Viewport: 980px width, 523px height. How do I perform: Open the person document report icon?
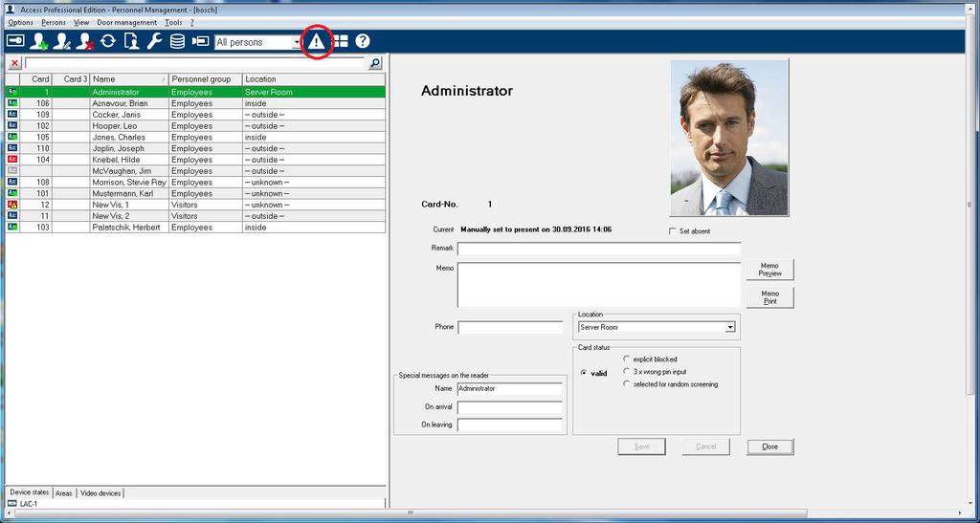coord(131,41)
